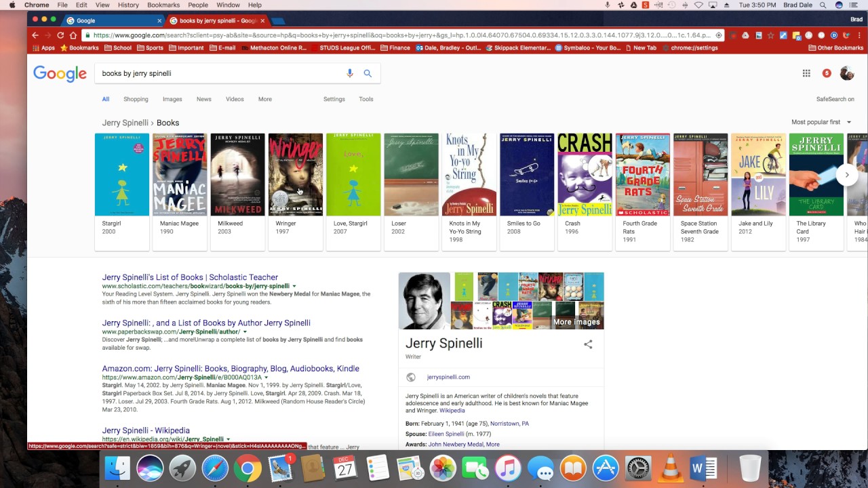
Task: Open Settings dropdown under search bar
Action: (334, 99)
